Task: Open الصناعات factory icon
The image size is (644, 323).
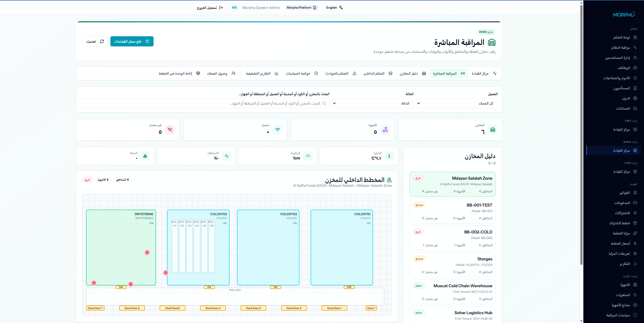Action: 635,108
